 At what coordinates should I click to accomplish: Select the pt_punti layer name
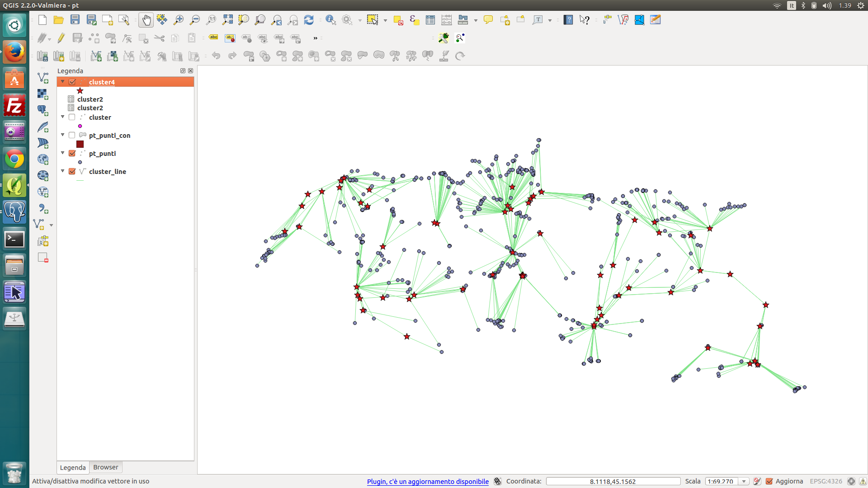103,154
